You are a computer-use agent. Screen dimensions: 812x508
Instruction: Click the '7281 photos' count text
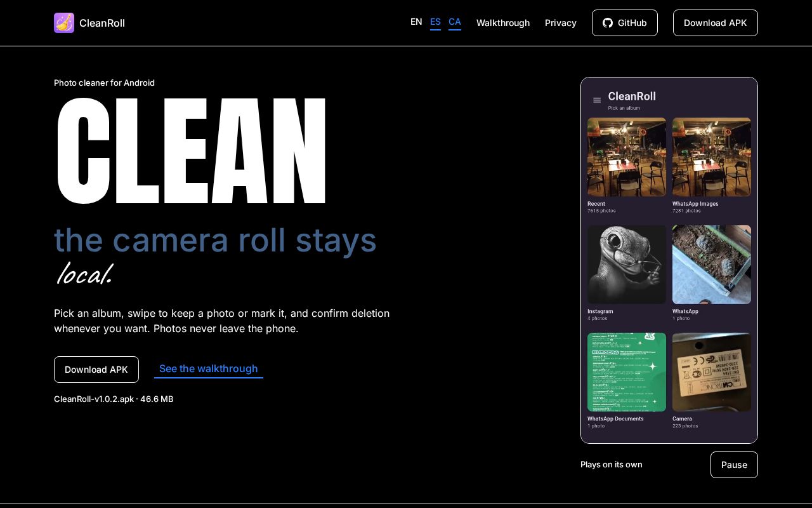pos(686,211)
